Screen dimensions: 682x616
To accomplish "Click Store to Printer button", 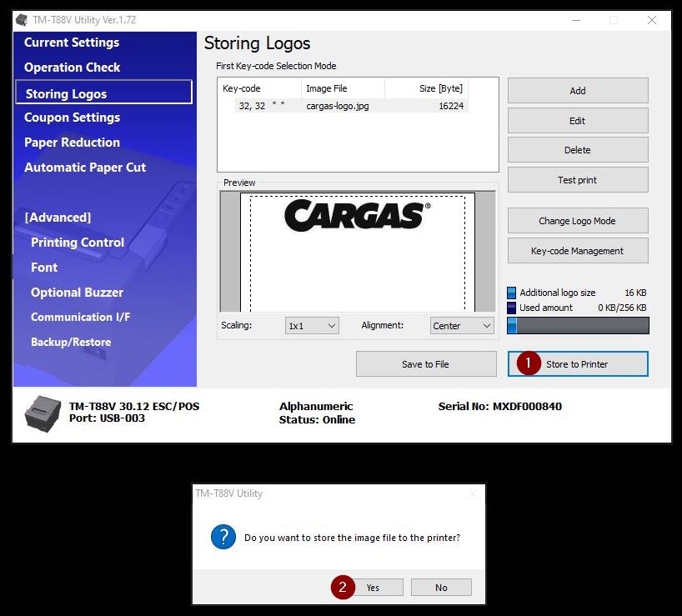I will point(578,364).
